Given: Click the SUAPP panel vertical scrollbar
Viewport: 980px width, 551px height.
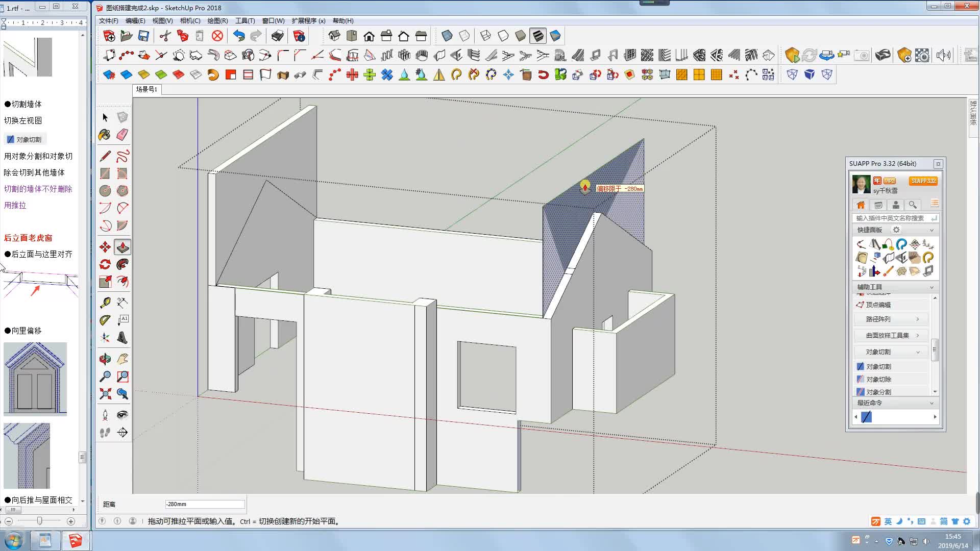Looking at the screenshot, I should 935,349.
